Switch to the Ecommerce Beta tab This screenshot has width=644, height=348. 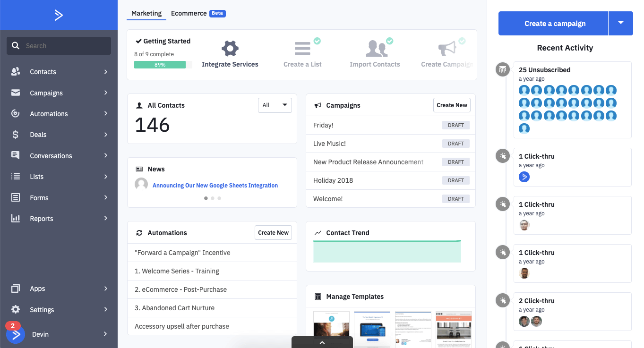189,13
